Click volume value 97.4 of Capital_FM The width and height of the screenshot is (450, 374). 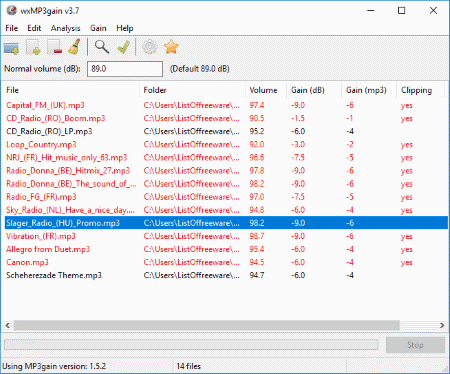[x=257, y=105]
